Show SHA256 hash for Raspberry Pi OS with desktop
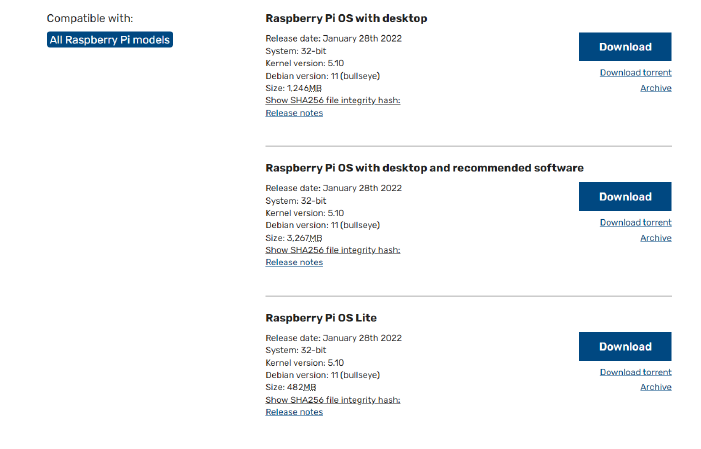 click(x=332, y=100)
